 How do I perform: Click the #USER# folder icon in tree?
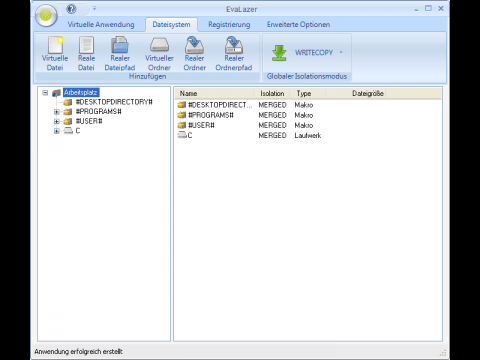[68, 121]
